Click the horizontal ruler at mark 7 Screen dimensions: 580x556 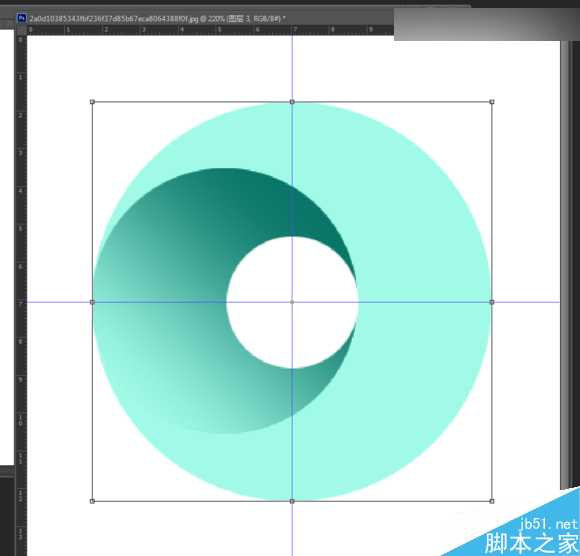click(295, 30)
